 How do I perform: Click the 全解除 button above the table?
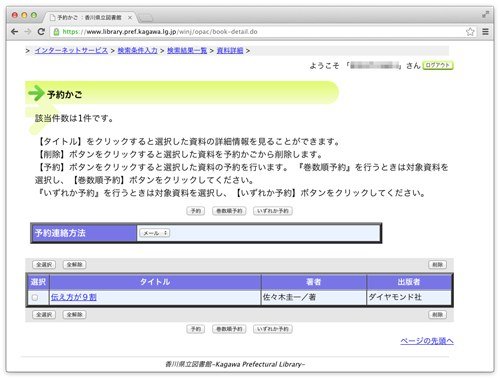coord(74,264)
